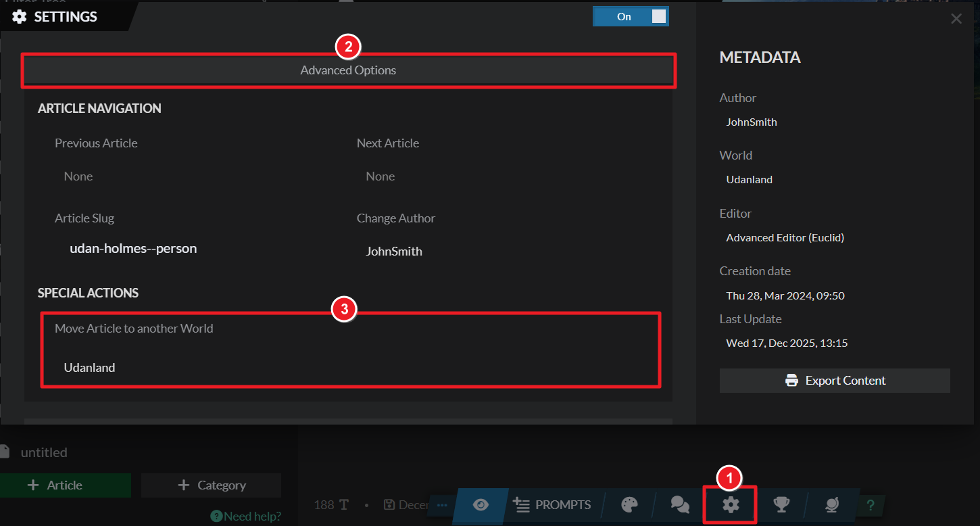Click the globe world icon in toolbar

[832, 504]
